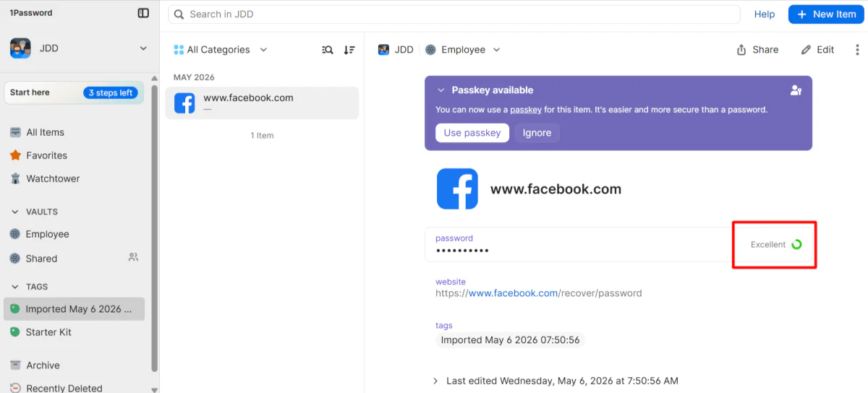This screenshot has width=868, height=393.
Task: Open the JDD account switcher dropdown
Action: [x=143, y=48]
